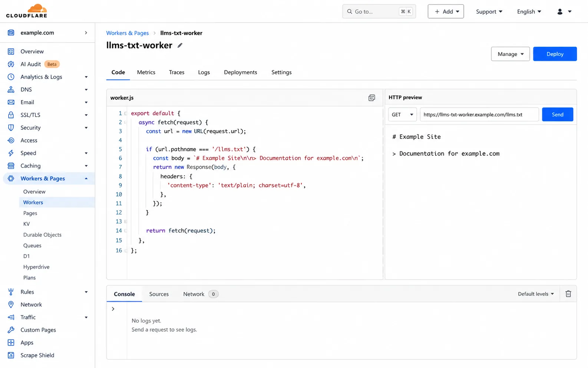The height and width of the screenshot is (368, 588).
Task: Expand the Security section arrow
Action: tap(86, 128)
